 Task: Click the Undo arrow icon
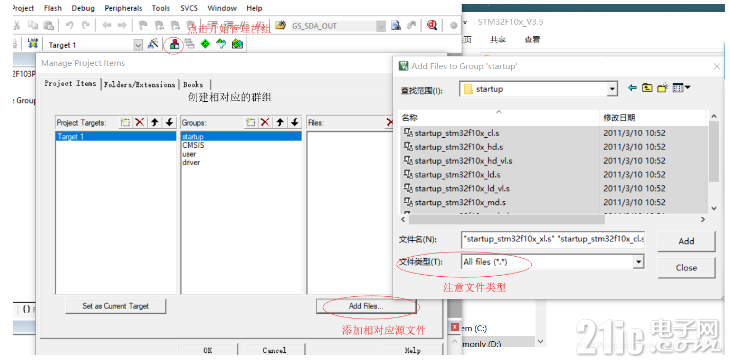coord(69,26)
